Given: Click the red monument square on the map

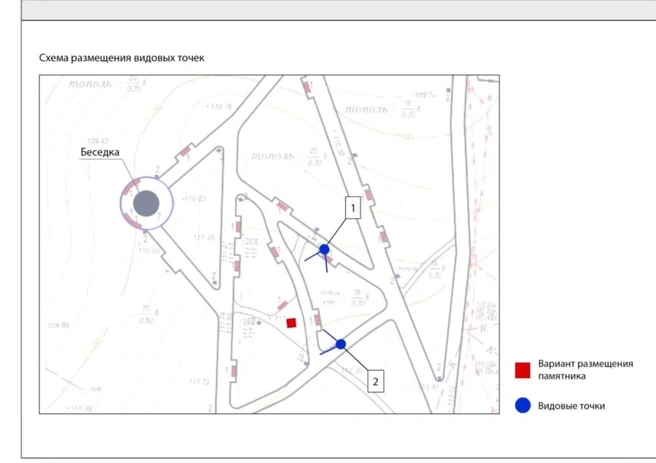Looking at the screenshot, I should (x=291, y=323).
